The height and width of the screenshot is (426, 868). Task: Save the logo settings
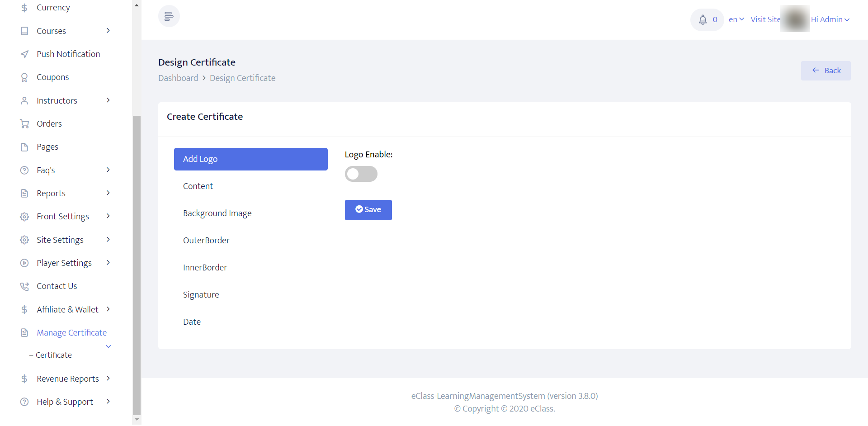[368, 210]
